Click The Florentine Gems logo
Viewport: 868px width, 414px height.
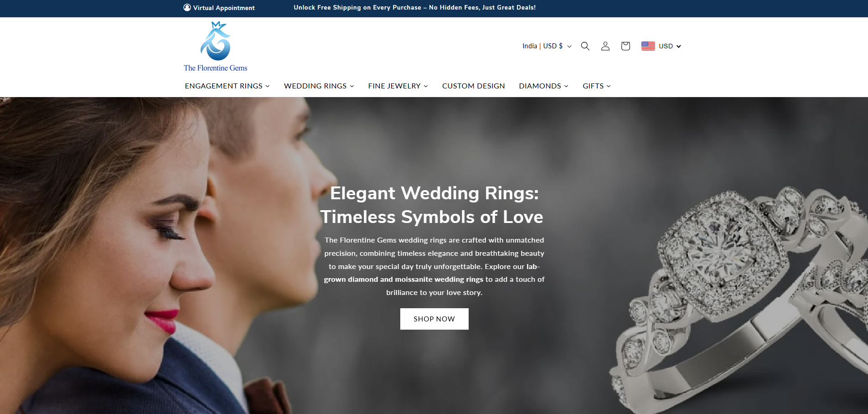pos(216,47)
